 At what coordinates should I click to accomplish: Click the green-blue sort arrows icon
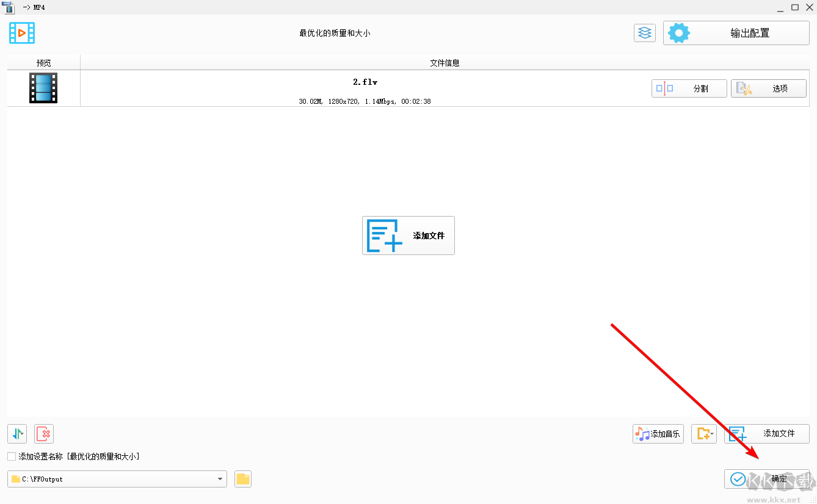coord(15,433)
